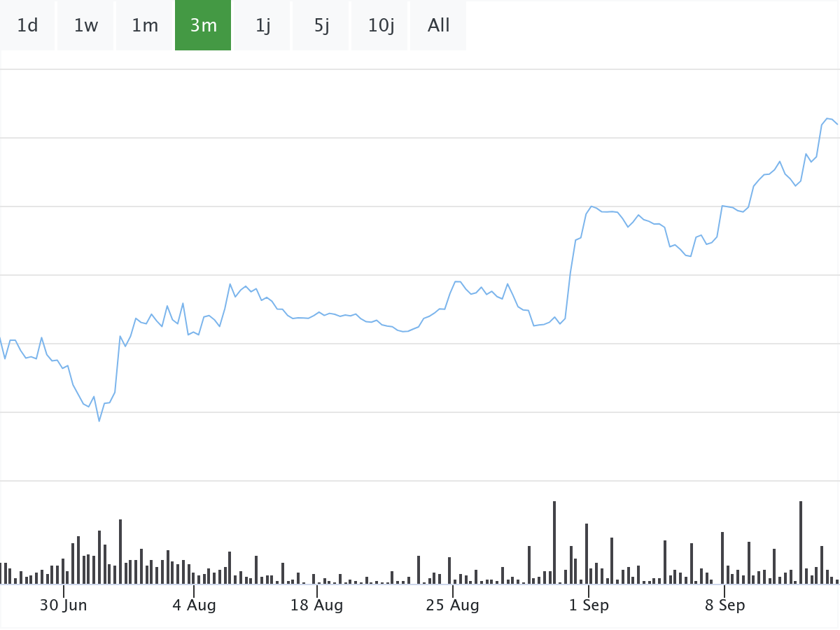
Task: Click the 25 Aug axis label
Action: (452, 605)
